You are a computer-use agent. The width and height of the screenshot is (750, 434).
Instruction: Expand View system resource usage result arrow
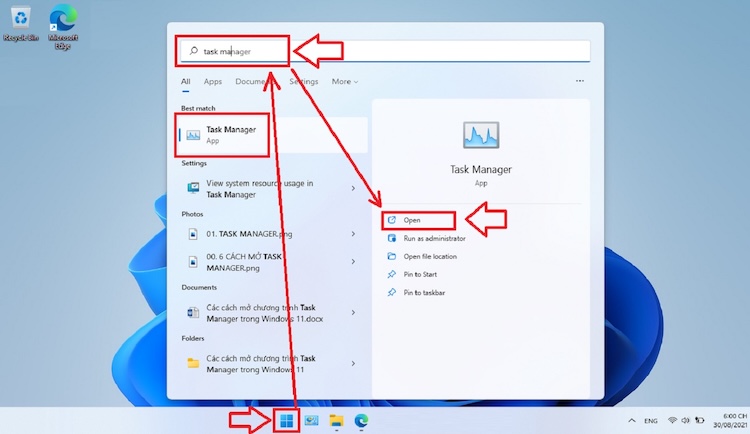pyautogui.click(x=353, y=188)
